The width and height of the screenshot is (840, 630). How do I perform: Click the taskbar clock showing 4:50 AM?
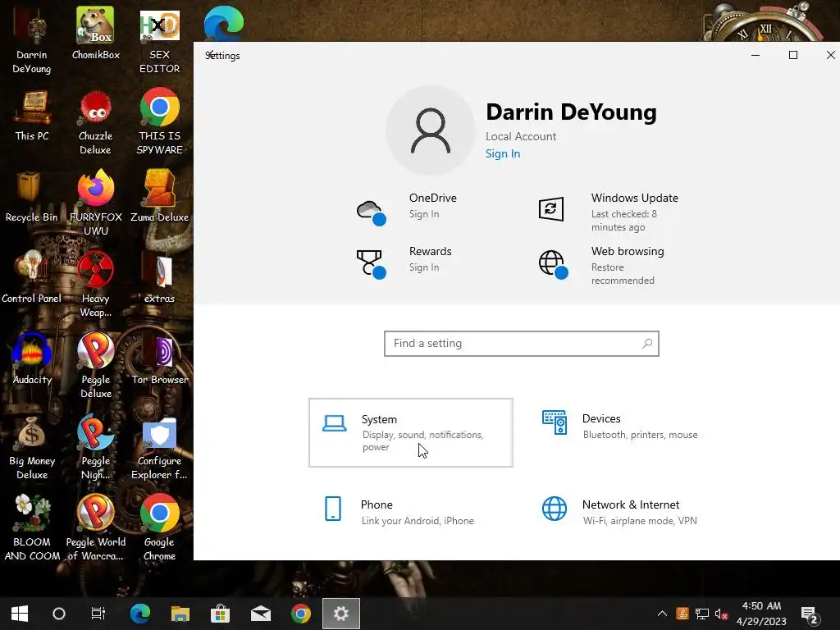coord(761,614)
